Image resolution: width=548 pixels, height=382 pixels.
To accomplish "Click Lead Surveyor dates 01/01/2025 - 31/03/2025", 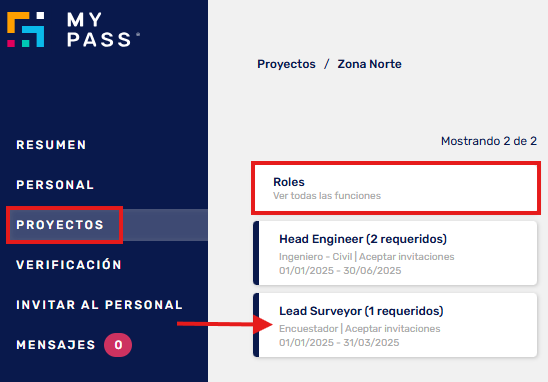I will [x=339, y=343].
